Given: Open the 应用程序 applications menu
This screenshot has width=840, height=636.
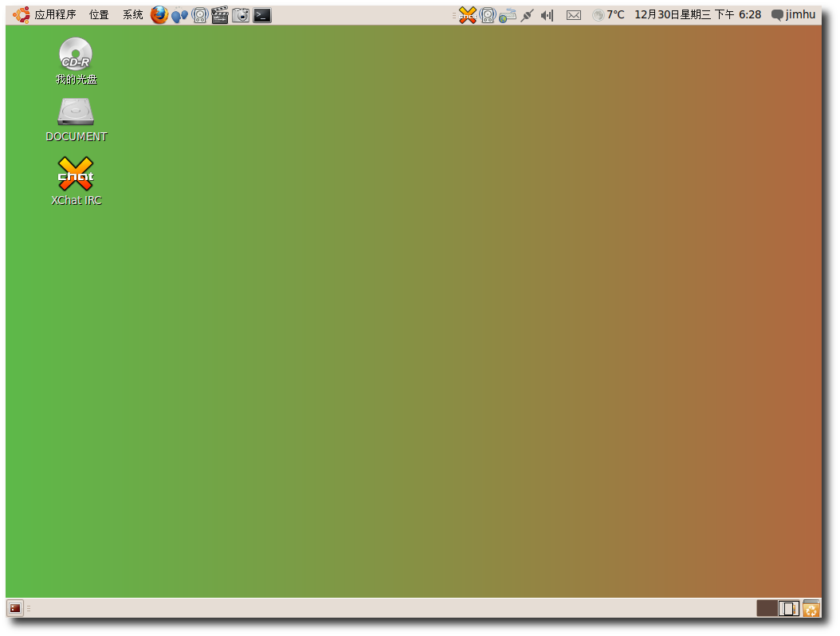Looking at the screenshot, I should 55,14.
